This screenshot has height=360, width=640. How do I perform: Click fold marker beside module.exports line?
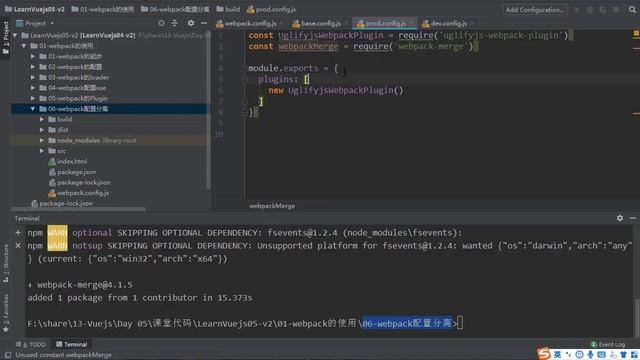[244, 68]
